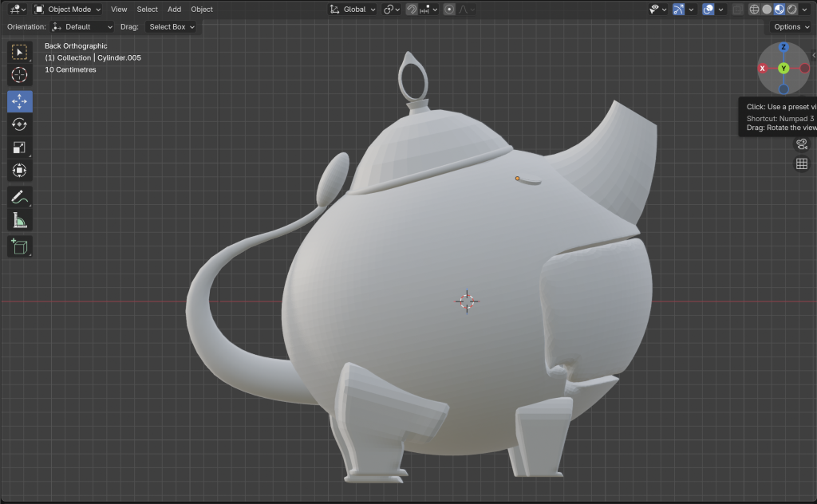This screenshot has width=817, height=504.
Task: Expand the Global transform orientation dropdown
Action: click(x=353, y=10)
